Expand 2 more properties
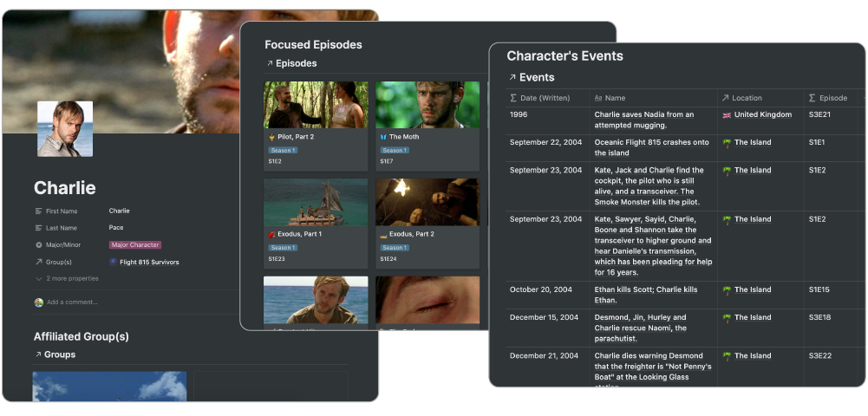Viewport: 868px width, 416px height. click(67, 279)
